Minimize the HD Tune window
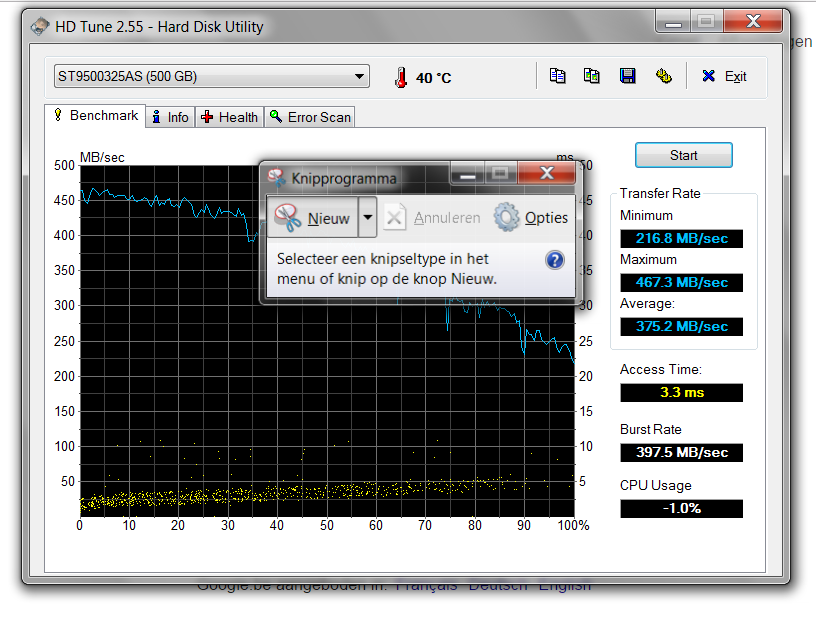This screenshot has height=621, width=816. (x=673, y=22)
